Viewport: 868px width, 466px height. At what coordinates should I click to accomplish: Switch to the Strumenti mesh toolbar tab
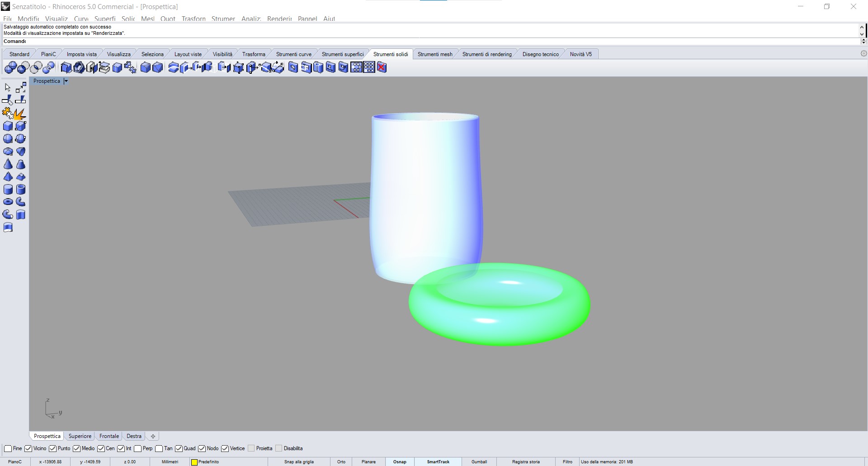[434, 54]
